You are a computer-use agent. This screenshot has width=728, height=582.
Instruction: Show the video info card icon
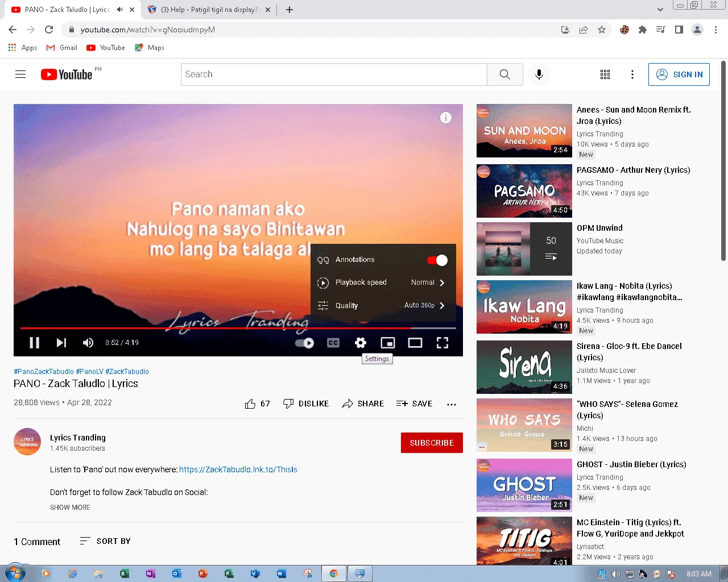[x=446, y=118]
